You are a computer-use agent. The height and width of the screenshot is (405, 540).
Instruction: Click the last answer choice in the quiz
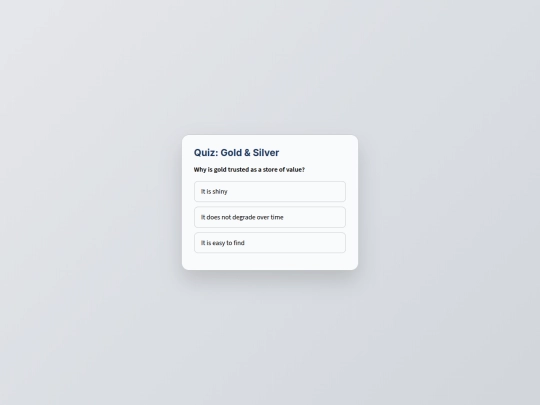coord(270,243)
